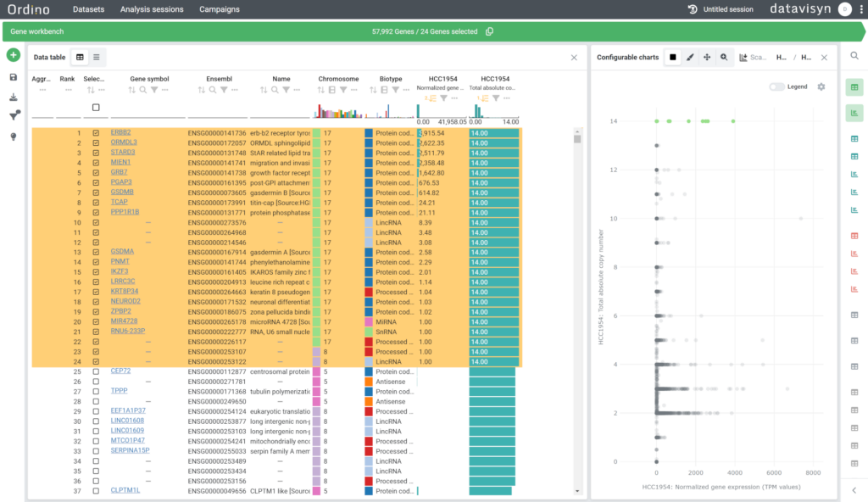The width and height of the screenshot is (868, 502).
Task: Click the vertical scrollbar in data table
Action: (577, 311)
